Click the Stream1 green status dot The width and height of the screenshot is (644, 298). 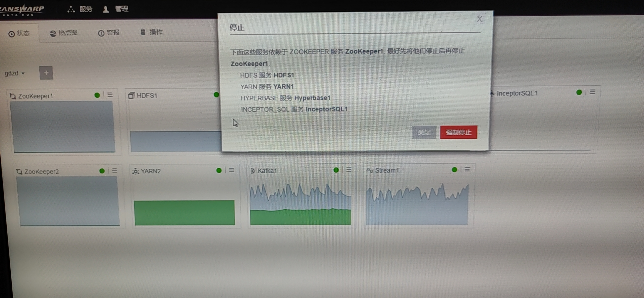tap(454, 170)
